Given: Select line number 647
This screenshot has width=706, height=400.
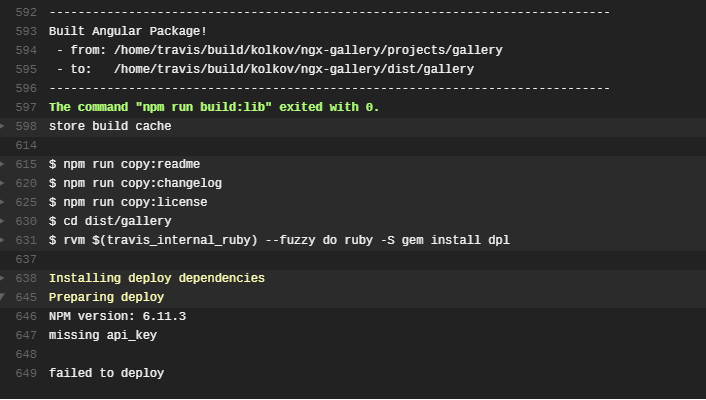Looking at the screenshot, I should click(28, 335).
